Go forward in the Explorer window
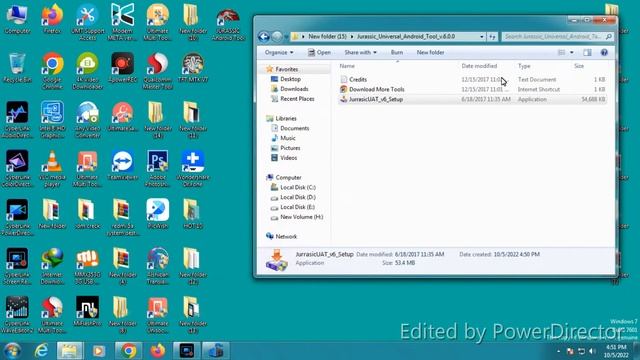Image resolution: width=640 pixels, height=360 pixels. [x=277, y=37]
